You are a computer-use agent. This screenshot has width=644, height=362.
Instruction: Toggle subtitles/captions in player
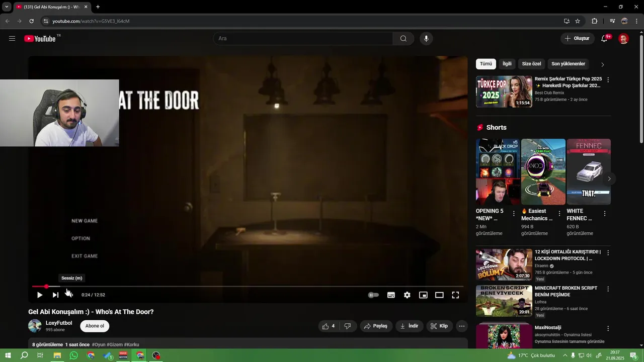pyautogui.click(x=391, y=295)
